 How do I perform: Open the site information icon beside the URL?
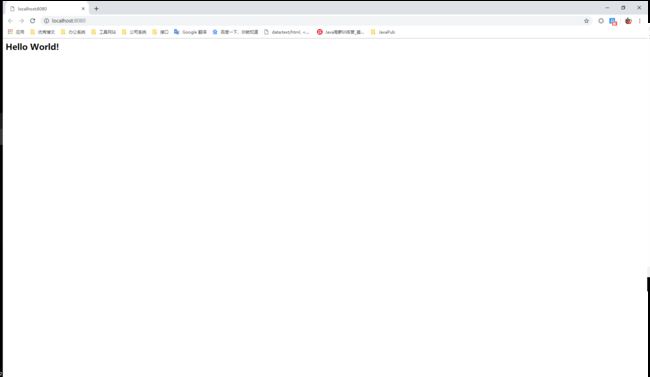click(46, 21)
